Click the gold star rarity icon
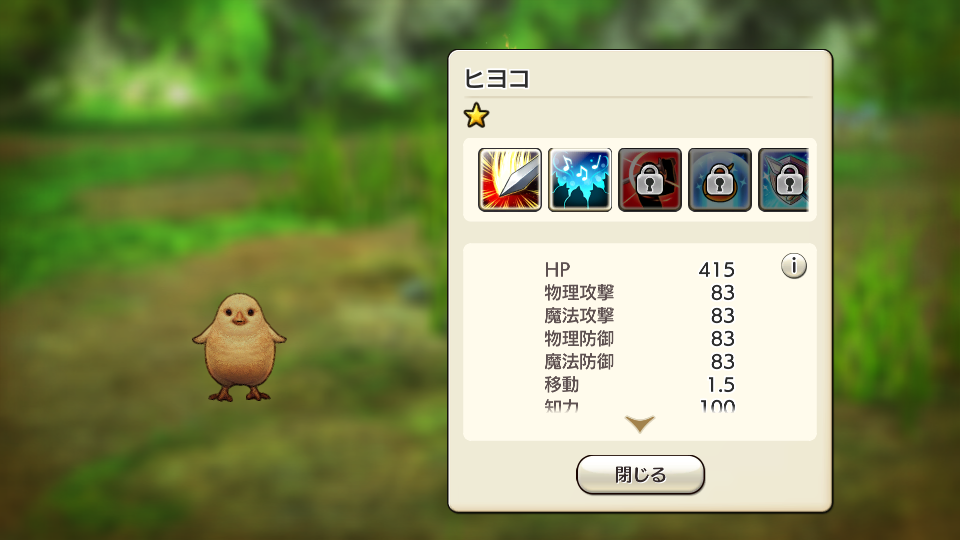 [x=476, y=115]
